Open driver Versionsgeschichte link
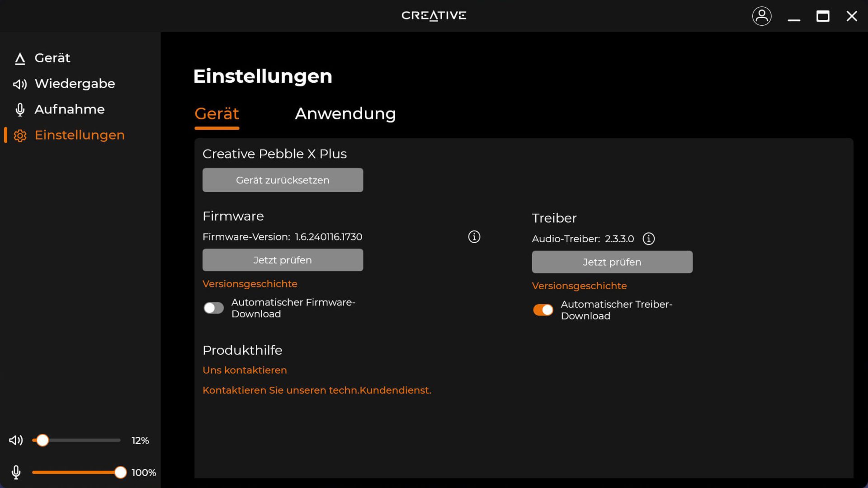The height and width of the screenshot is (488, 868). [579, 286]
